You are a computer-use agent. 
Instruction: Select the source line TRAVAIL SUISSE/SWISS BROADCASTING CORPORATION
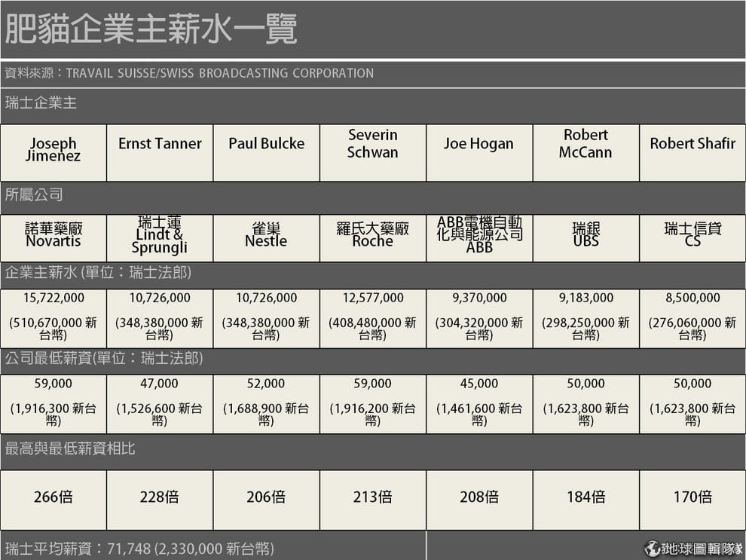click(220, 73)
